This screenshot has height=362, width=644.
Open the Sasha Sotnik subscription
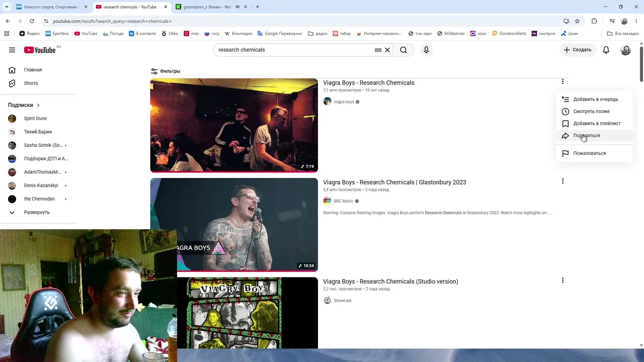[x=39, y=145]
